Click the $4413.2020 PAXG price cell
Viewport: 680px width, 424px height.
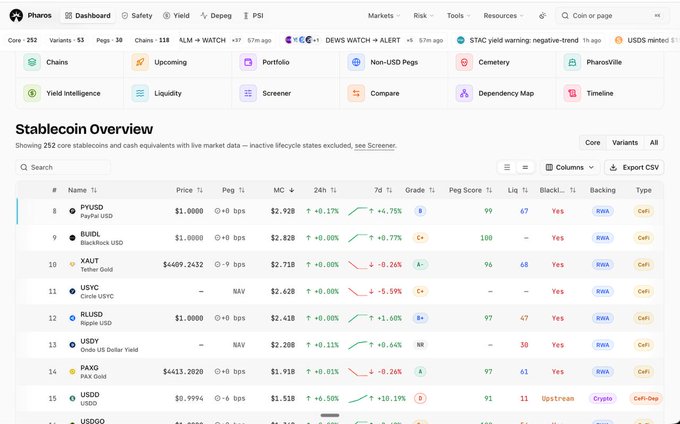point(183,372)
